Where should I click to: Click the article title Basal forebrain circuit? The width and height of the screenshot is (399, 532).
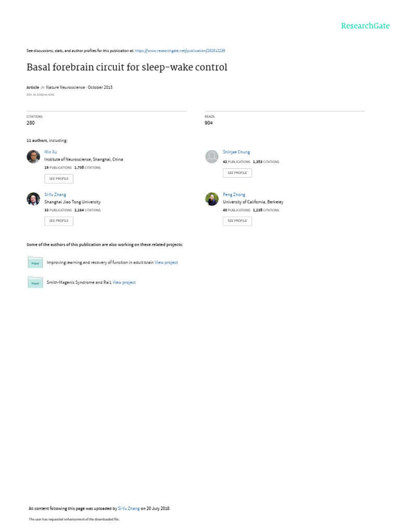pyautogui.click(x=127, y=68)
